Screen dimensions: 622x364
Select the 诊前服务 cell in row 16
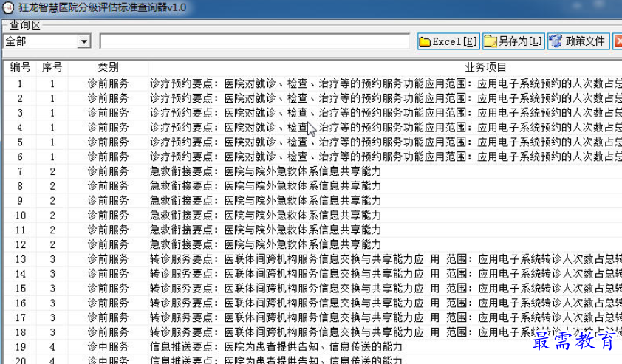click(108, 303)
